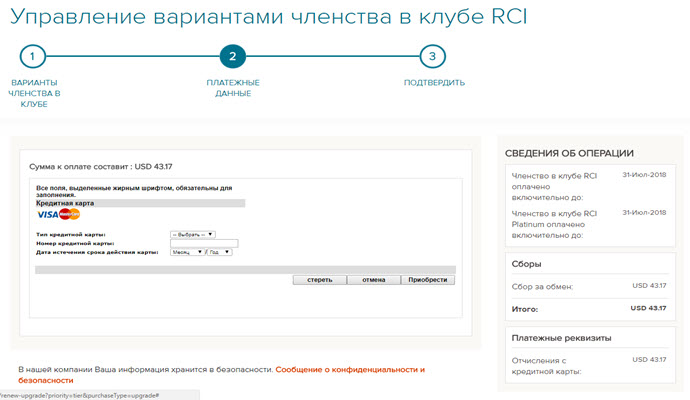Screen dimensions: 690x400
Task: Click the VISA logo
Action: [48, 215]
